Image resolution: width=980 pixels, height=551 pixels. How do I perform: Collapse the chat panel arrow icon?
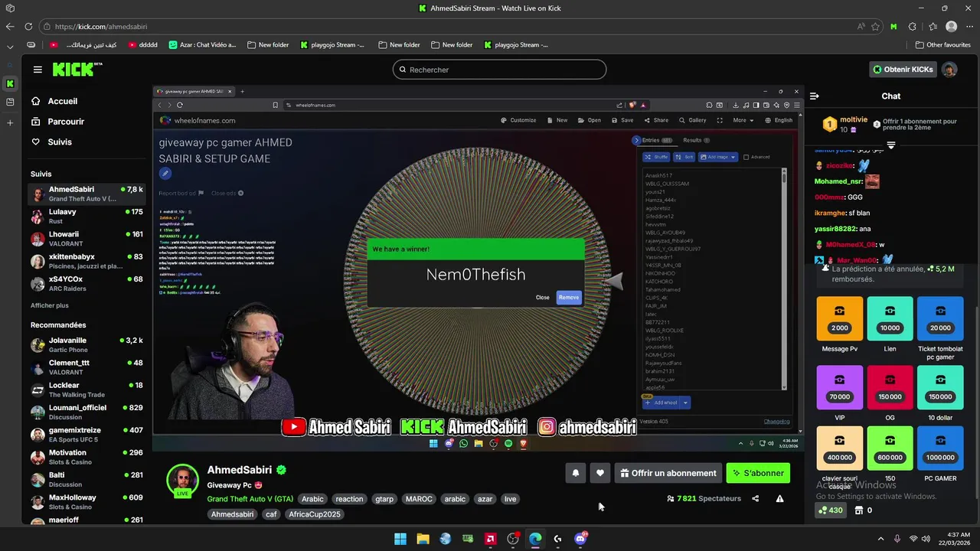click(815, 96)
